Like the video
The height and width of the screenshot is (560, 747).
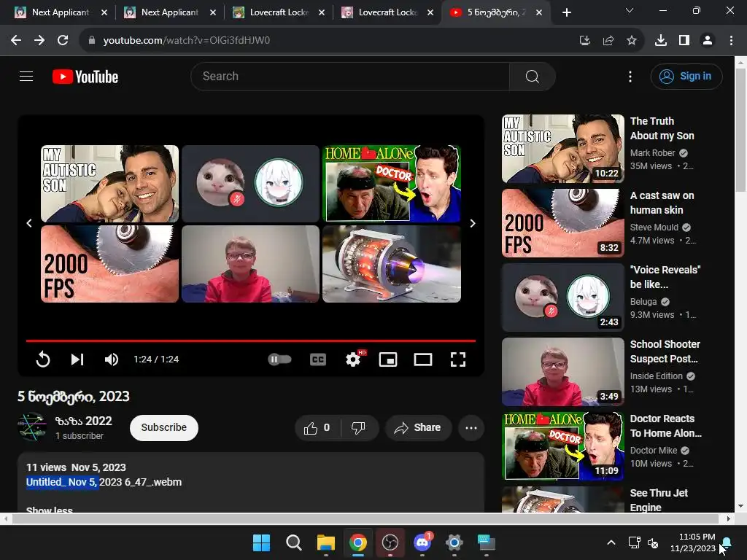(317, 427)
